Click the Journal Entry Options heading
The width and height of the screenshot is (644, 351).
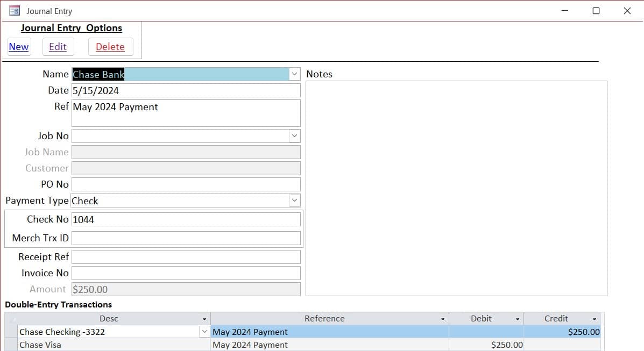72,28
